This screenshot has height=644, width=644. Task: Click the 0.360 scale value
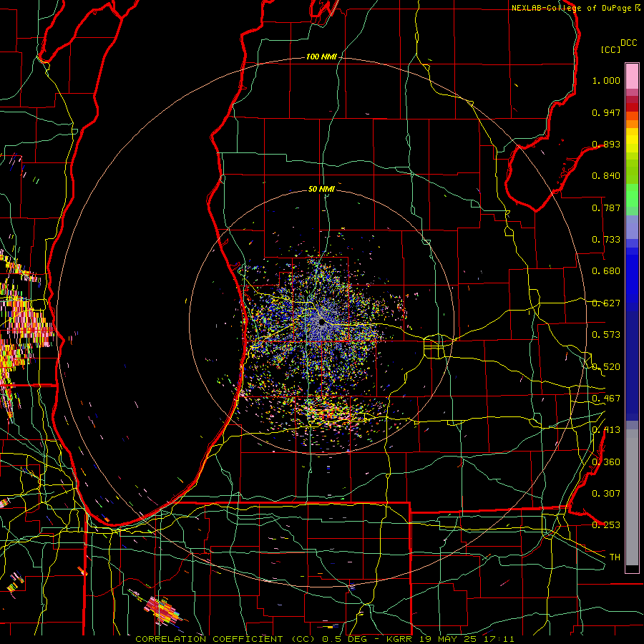606,462
